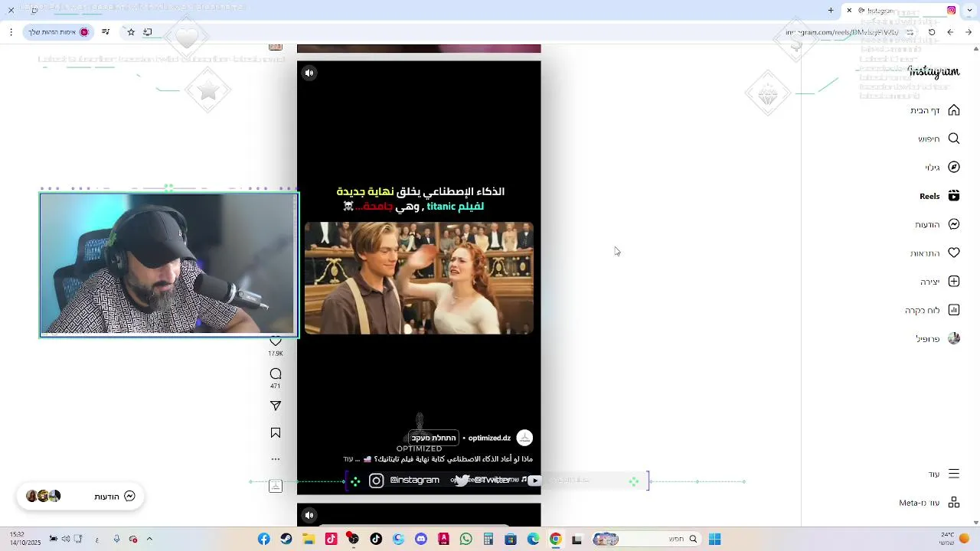Open notifications (התראות) heart icon

954,253
